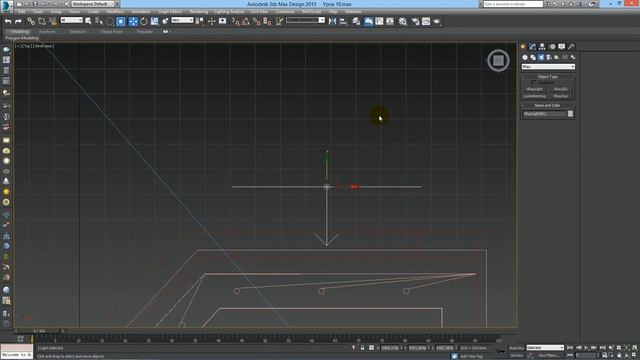640x360 pixels.
Task: Activate the Select and Rotate tool
Action: point(144,21)
